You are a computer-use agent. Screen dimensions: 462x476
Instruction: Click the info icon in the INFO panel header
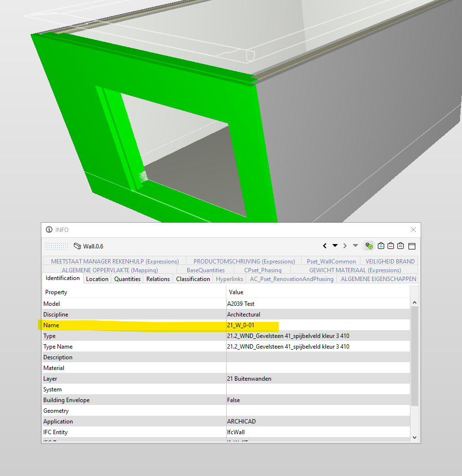pos(49,229)
